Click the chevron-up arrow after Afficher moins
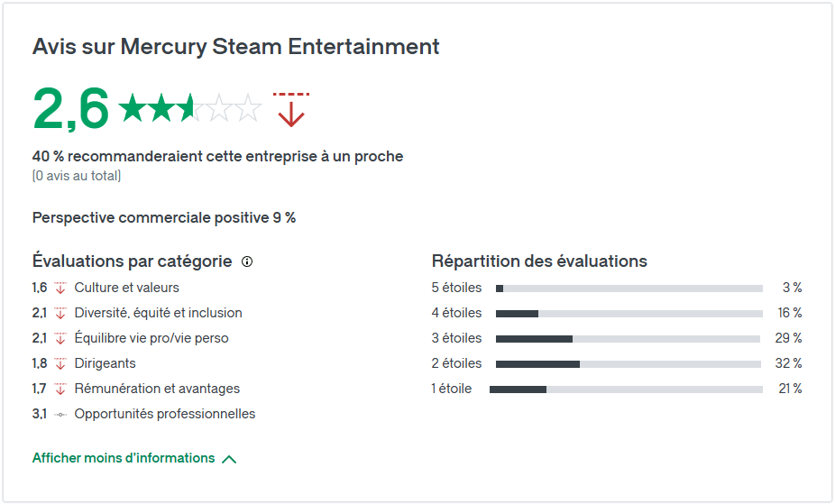Screen dimensions: 835x504 coord(229,459)
